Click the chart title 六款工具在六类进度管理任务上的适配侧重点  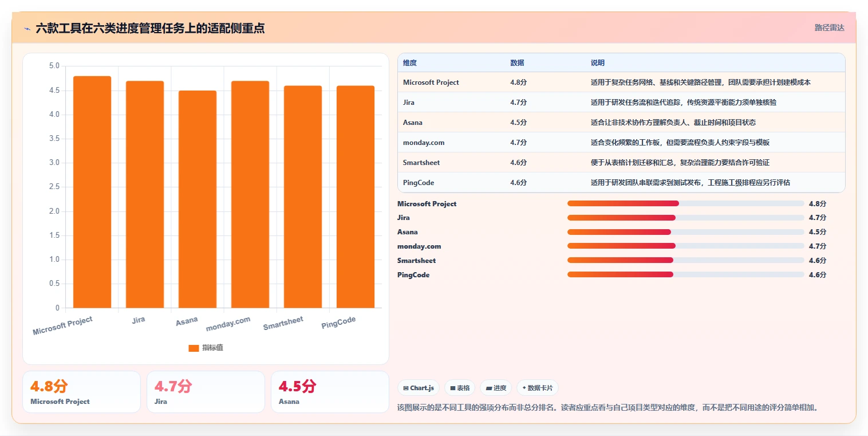(x=150, y=28)
